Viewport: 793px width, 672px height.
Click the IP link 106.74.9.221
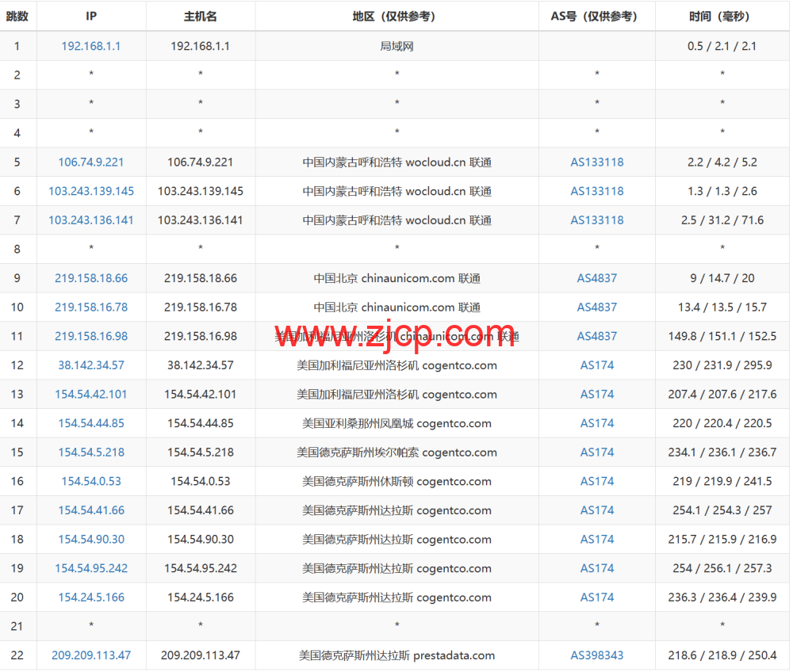[91, 162]
